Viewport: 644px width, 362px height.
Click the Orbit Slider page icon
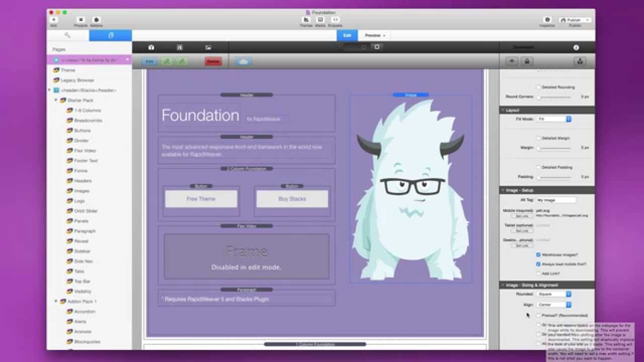tap(70, 211)
